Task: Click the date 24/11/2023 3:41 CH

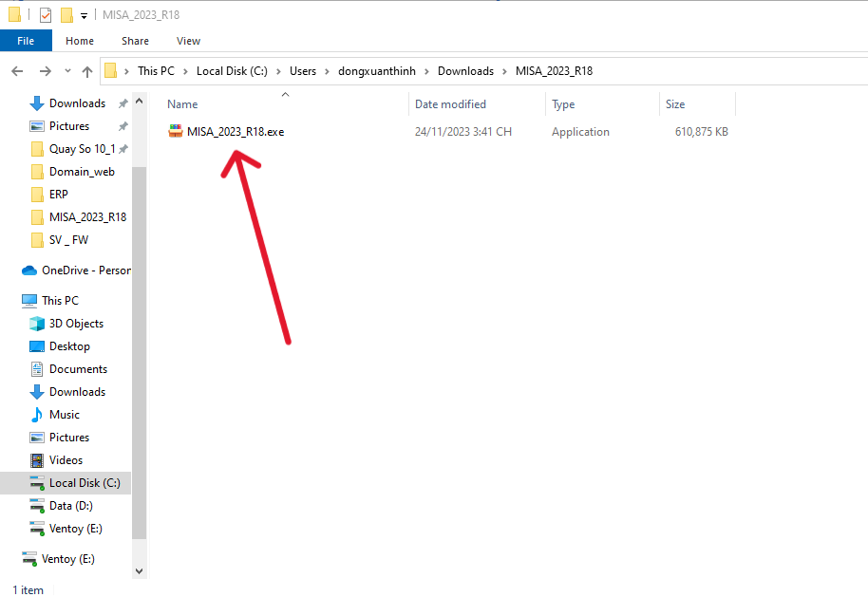Action: pos(463,132)
